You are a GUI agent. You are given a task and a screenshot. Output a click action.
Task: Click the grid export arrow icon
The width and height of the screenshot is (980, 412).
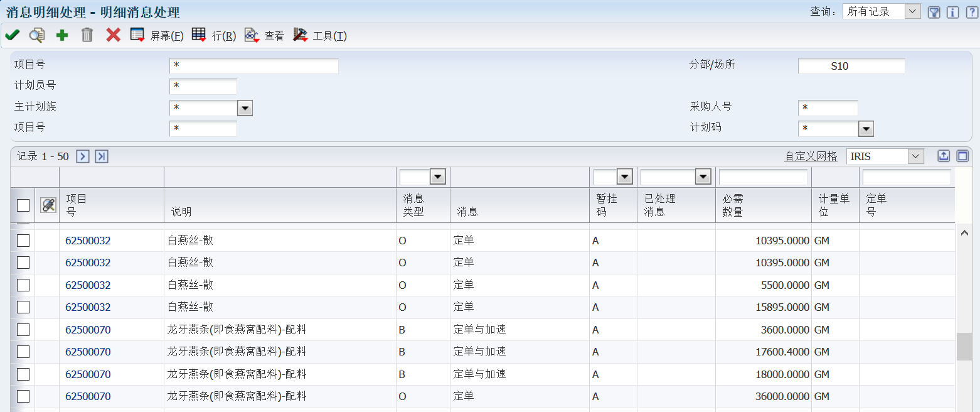click(944, 156)
